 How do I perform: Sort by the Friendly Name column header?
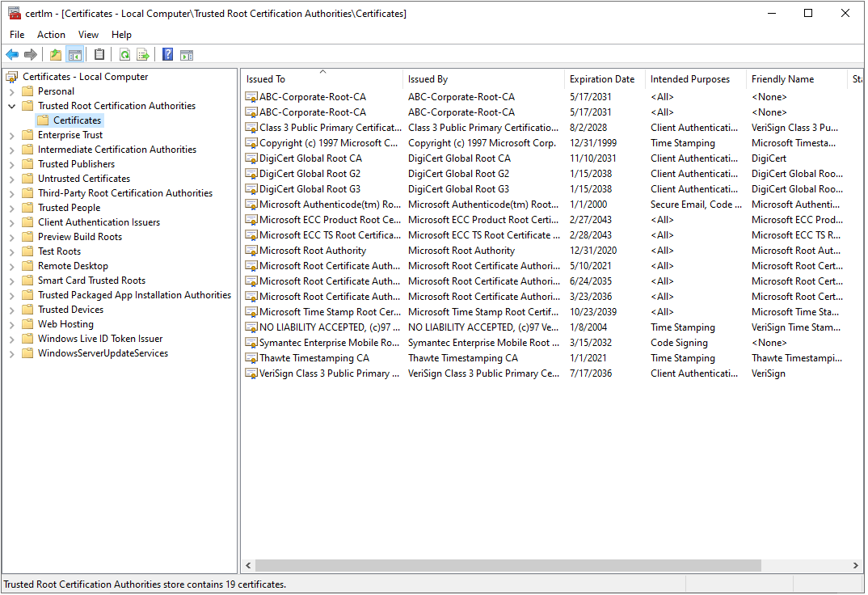tap(797, 79)
